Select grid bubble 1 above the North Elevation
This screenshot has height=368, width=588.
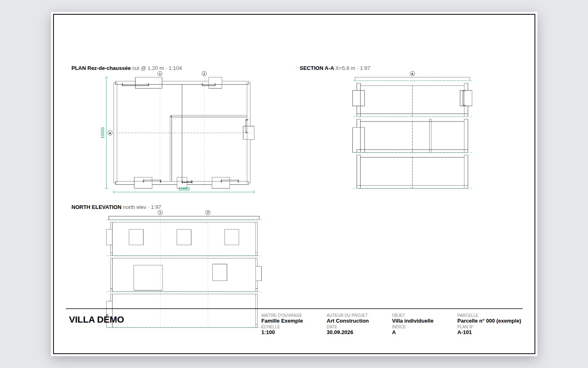pyautogui.click(x=160, y=213)
